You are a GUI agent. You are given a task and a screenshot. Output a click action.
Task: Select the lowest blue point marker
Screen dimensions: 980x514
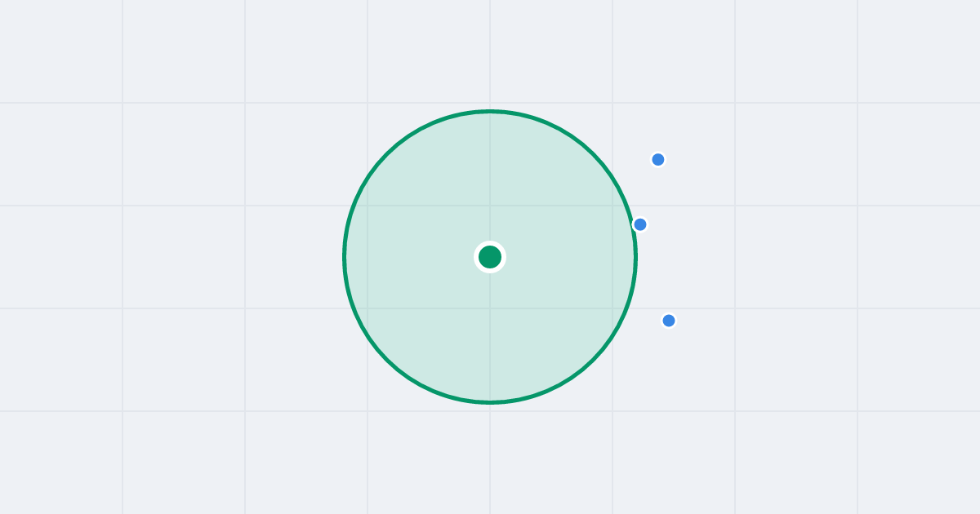click(669, 321)
